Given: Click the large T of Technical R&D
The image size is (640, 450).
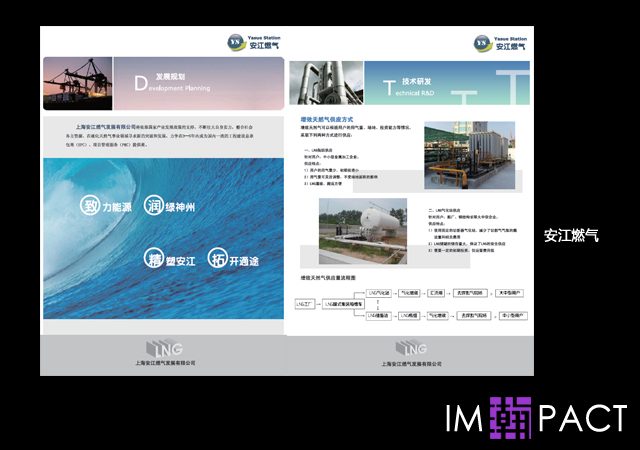Looking at the screenshot, I should point(389,88).
